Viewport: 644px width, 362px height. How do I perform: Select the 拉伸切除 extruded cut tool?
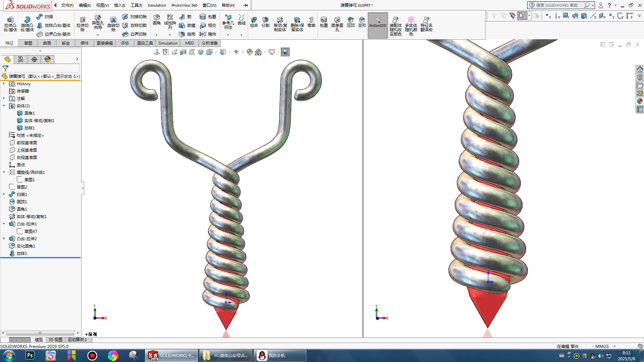coord(83,24)
